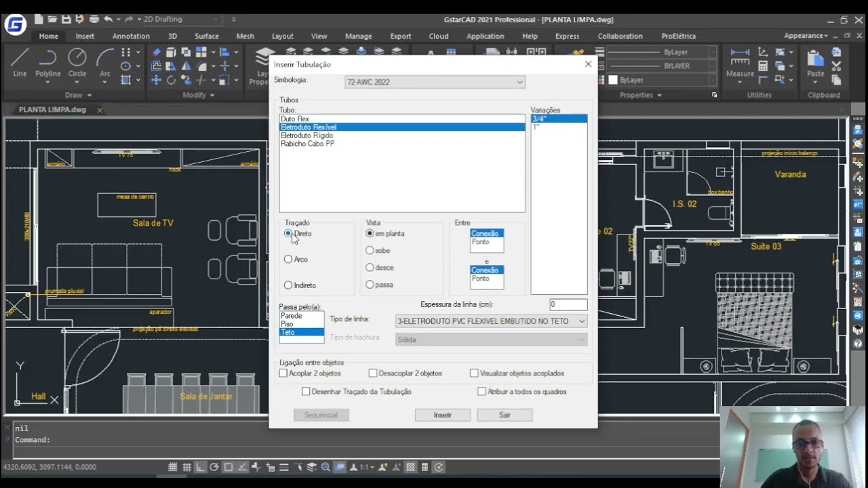
Task: Open the ProElétrica ribbon tab
Action: pyautogui.click(x=678, y=36)
